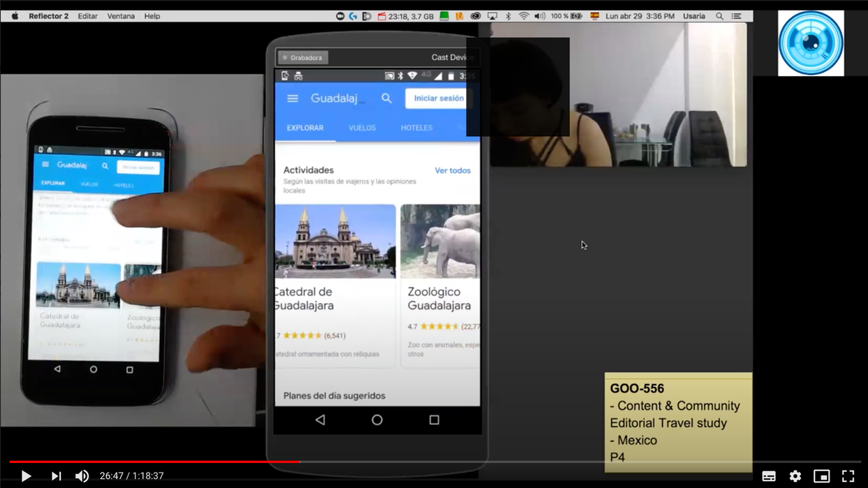Click the GOO-556 study note

coord(678,422)
